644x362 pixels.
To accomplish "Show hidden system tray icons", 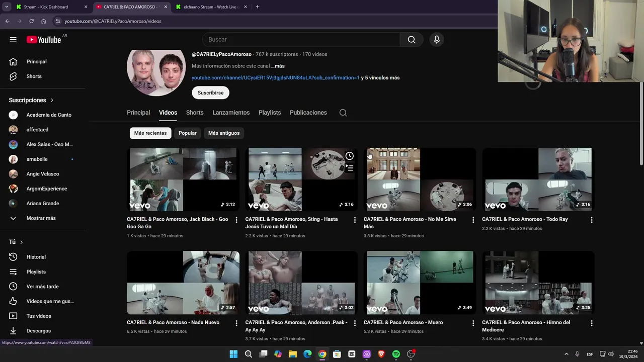I will [x=566, y=354].
